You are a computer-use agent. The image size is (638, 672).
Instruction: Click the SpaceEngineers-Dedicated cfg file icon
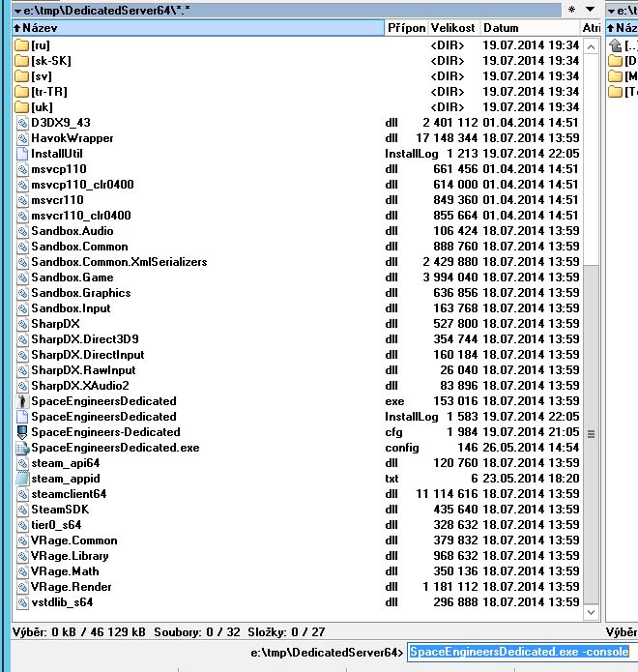(x=22, y=432)
